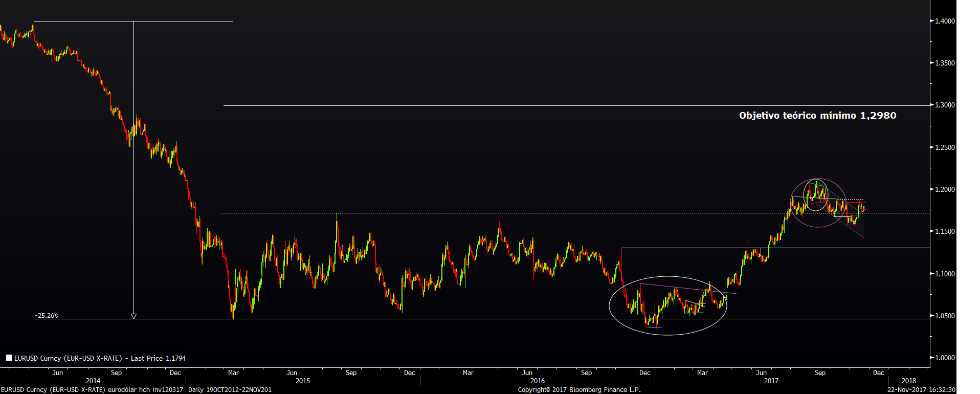Click the Dec 2015 month tick label

pyautogui.click(x=410, y=373)
